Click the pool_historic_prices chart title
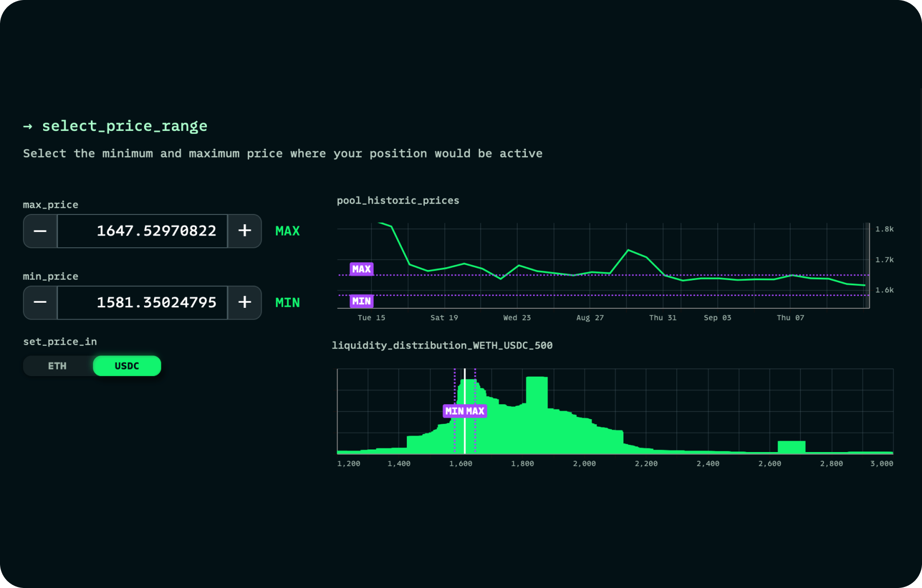 tap(398, 201)
